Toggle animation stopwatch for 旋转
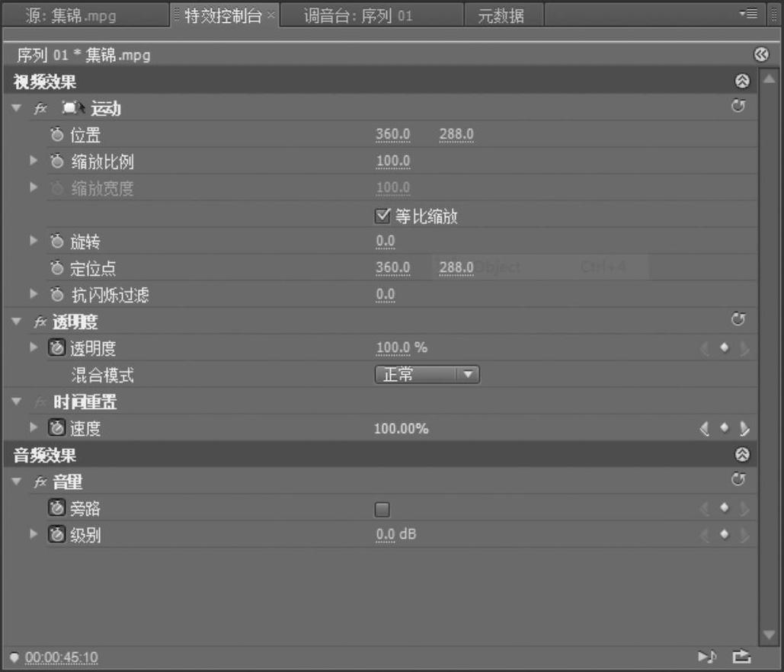 pos(57,241)
